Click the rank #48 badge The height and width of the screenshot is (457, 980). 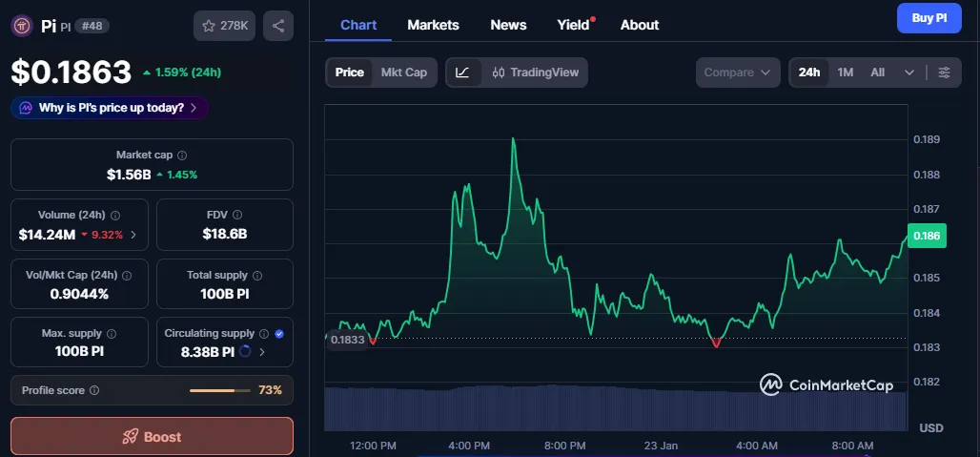tap(92, 26)
